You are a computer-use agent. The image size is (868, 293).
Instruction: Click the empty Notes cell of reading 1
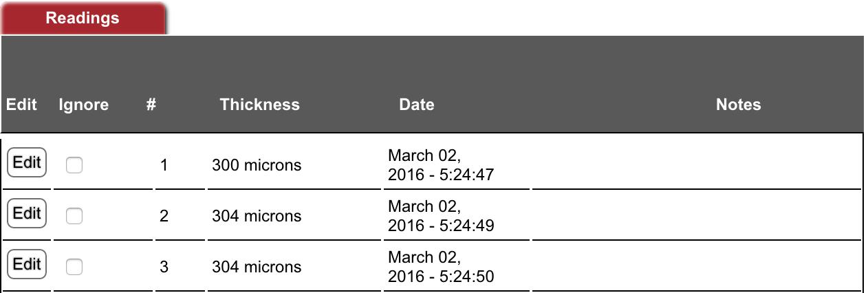[696, 165]
